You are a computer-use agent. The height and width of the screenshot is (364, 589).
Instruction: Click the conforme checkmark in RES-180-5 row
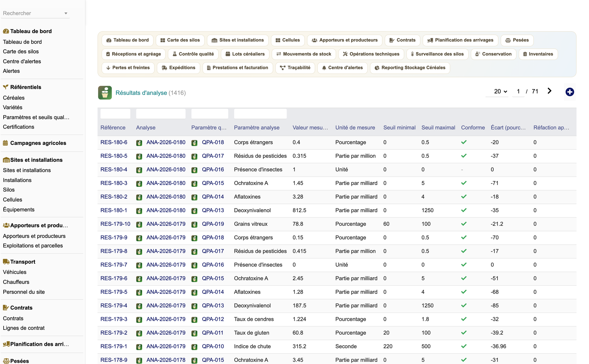(x=464, y=156)
